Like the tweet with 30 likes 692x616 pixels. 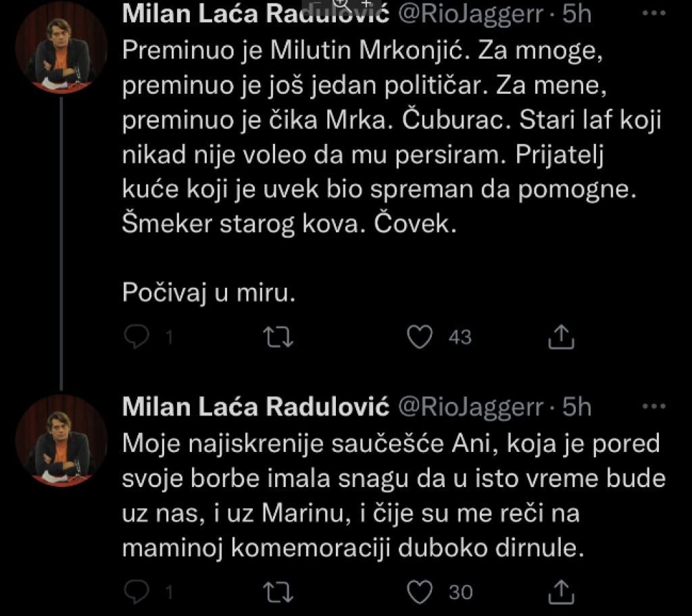coord(420,592)
